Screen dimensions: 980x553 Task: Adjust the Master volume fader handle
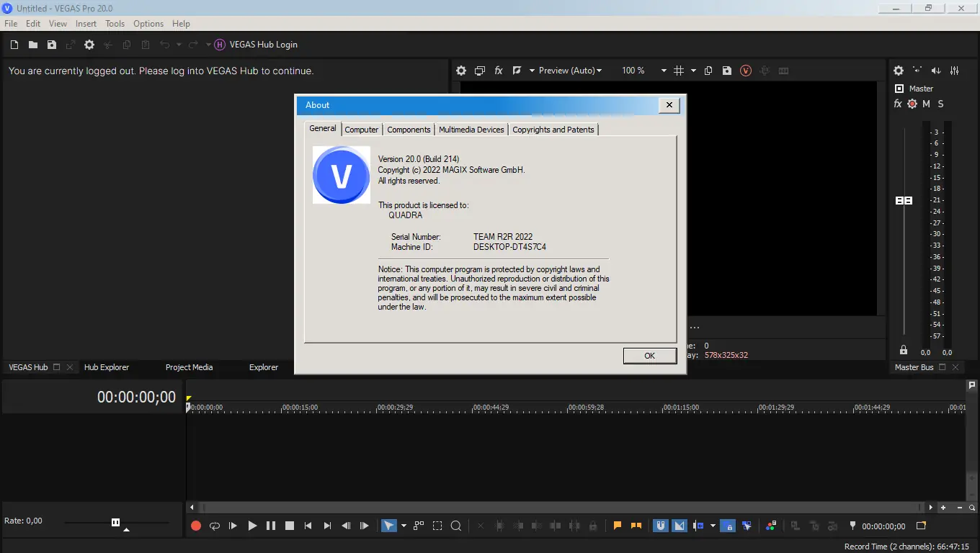(x=904, y=200)
